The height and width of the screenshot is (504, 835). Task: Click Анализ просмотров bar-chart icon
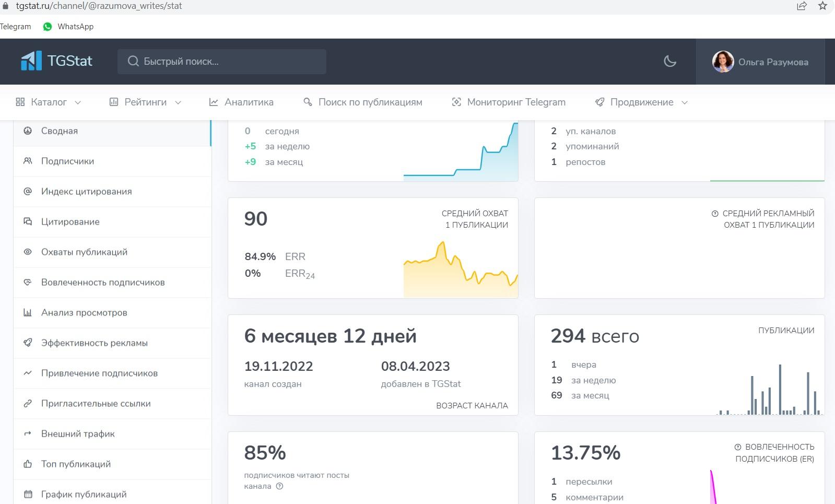coord(28,313)
